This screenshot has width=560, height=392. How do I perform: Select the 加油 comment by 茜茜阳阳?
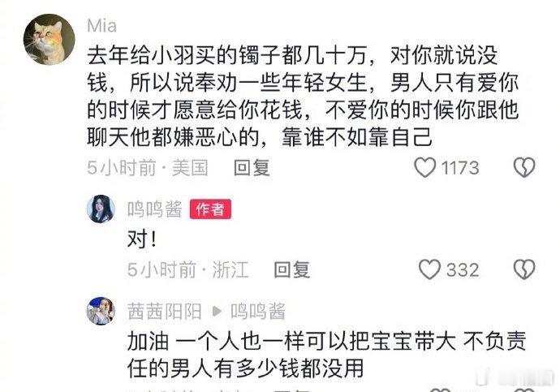[x=326, y=355]
